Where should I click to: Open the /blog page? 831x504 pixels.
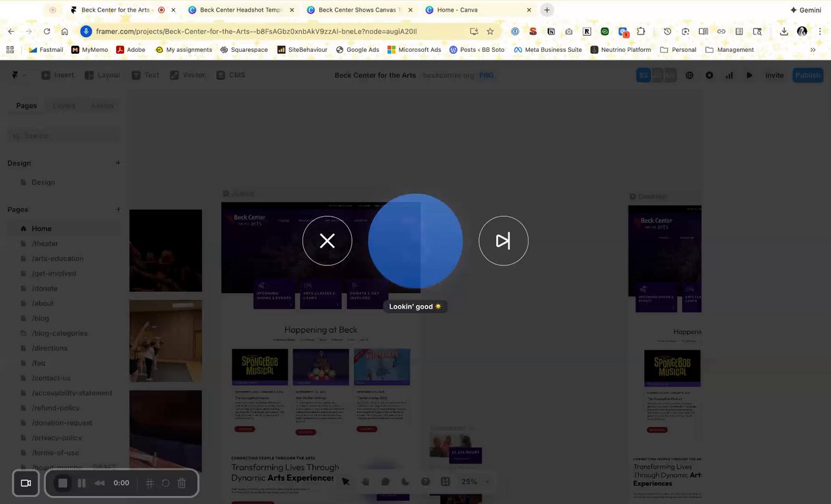coord(64,318)
